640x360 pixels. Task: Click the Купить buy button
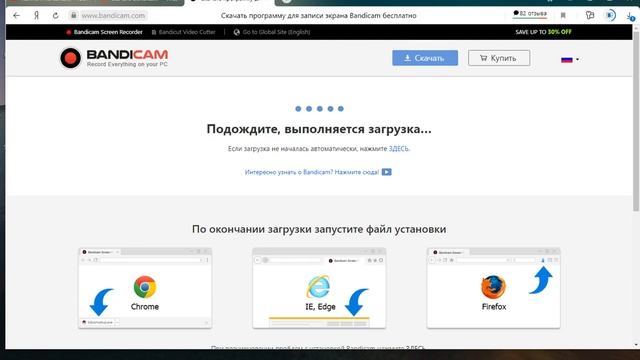(499, 58)
